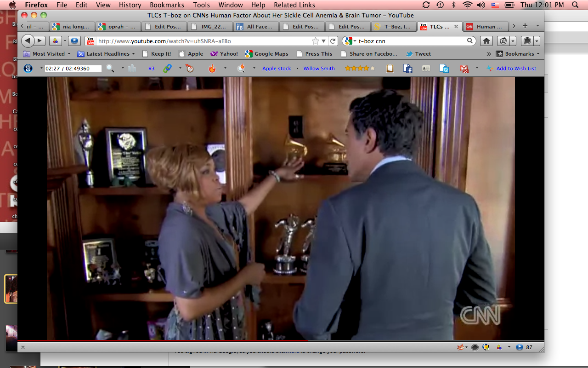Viewport: 588px width, 368px height.
Task: Reload the current YouTube page
Action: coord(334,41)
